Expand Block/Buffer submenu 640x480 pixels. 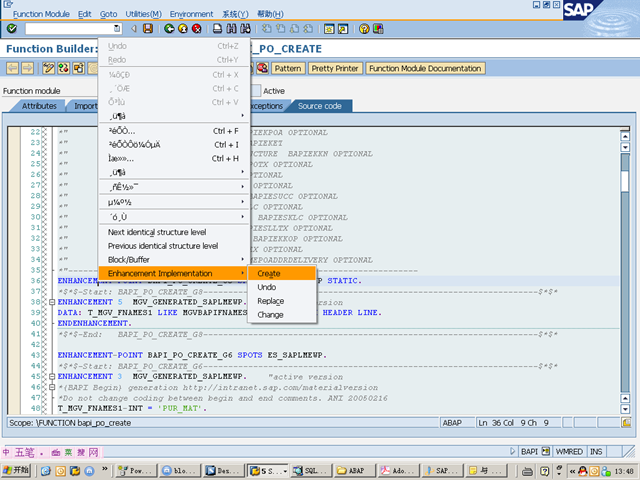174,260
